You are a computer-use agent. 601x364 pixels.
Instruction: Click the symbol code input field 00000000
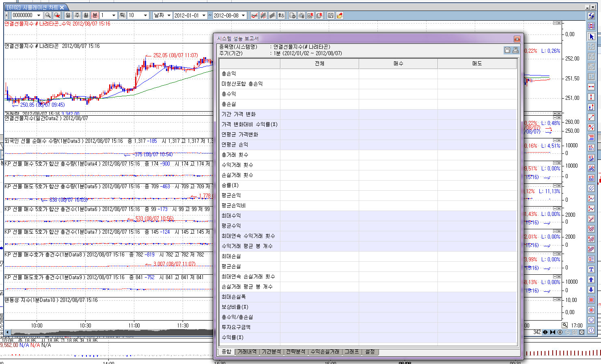(24, 15)
